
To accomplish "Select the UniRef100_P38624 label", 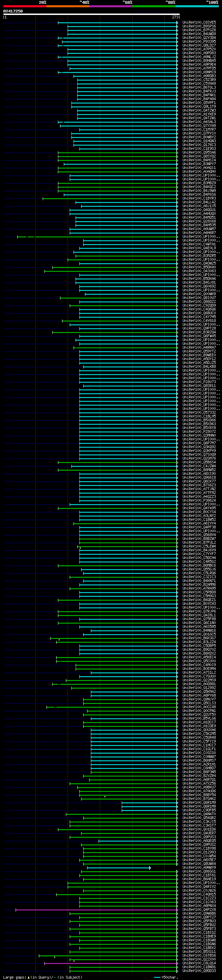I will (x=199, y=500).
